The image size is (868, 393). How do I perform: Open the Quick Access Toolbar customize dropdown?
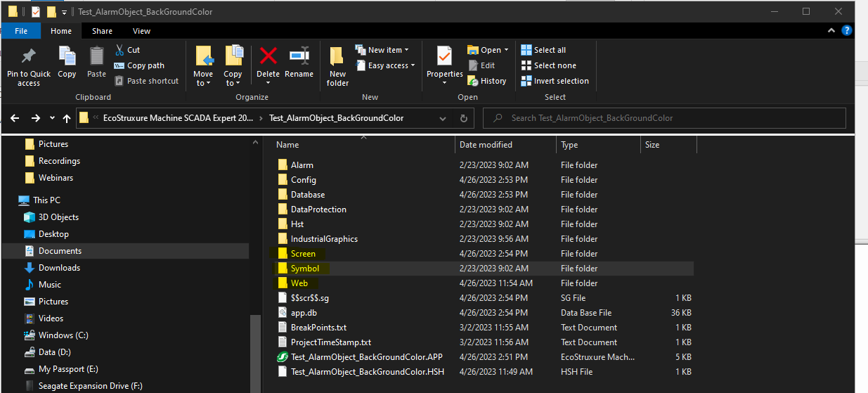coord(64,12)
